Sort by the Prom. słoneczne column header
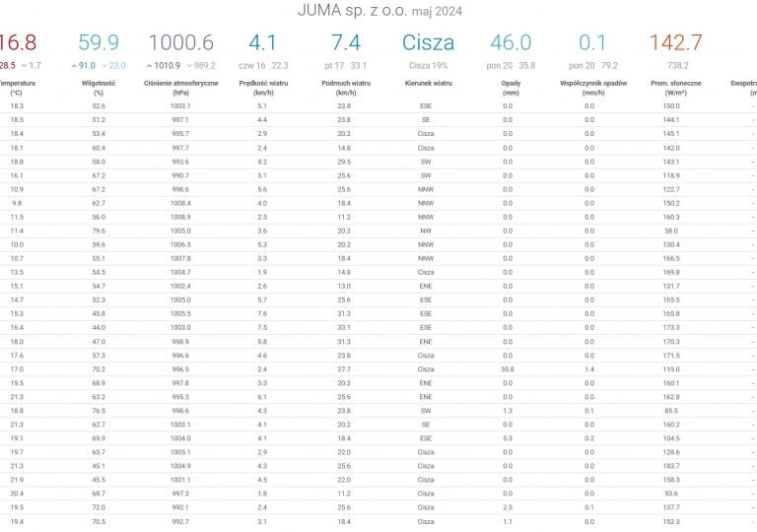The height and width of the screenshot is (532, 757). [x=675, y=84]
